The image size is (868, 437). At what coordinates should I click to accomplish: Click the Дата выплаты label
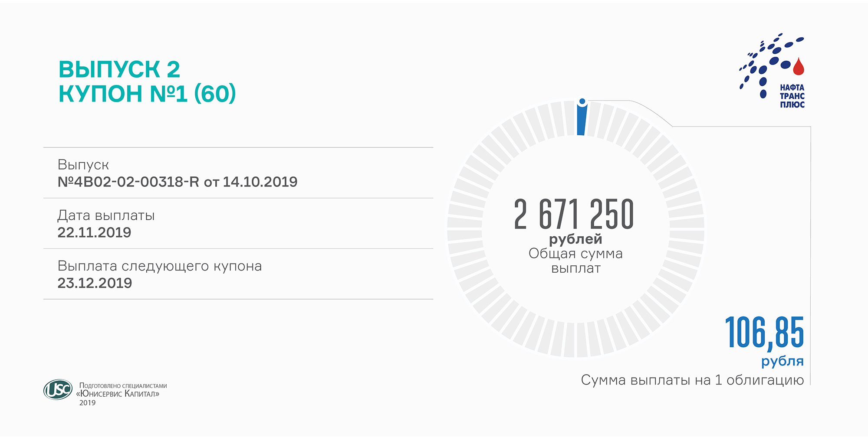coord(106,215)
